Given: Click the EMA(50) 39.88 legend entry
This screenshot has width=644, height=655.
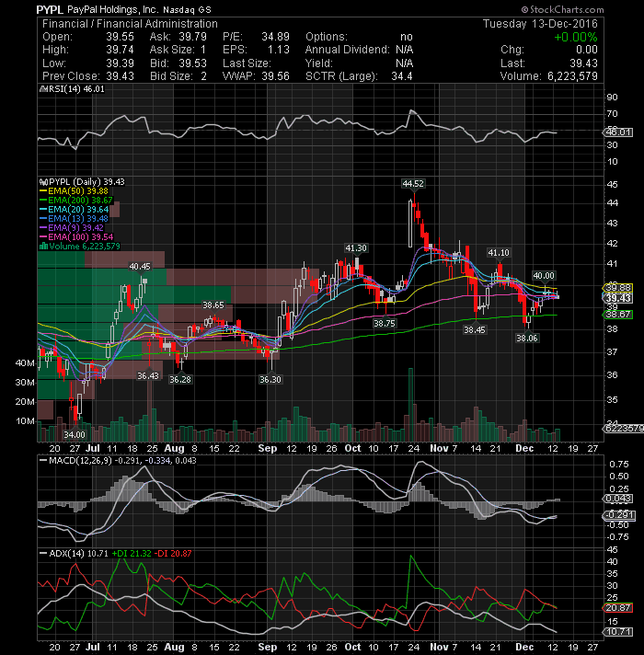Looking at the screenshot, I should coord(74,191).
